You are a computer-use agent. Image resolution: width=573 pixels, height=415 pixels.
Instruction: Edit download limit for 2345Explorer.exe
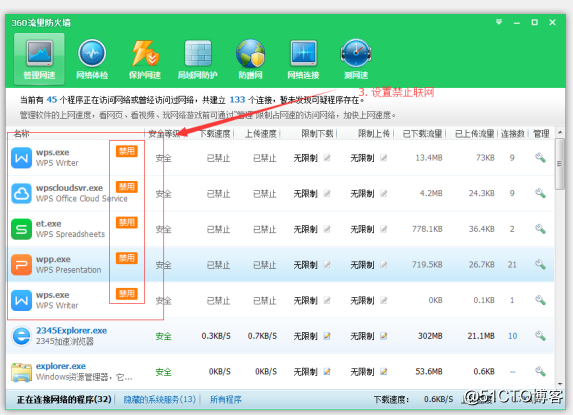pos(327,336)
